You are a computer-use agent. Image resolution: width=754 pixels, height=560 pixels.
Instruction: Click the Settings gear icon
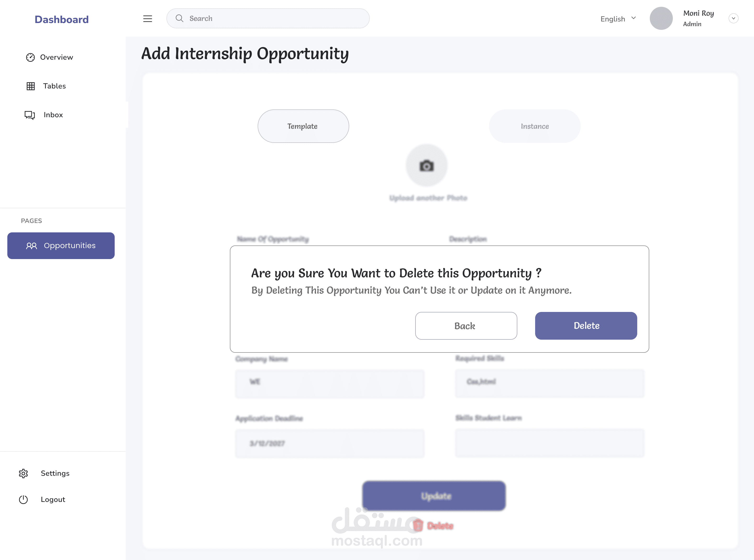23,473
